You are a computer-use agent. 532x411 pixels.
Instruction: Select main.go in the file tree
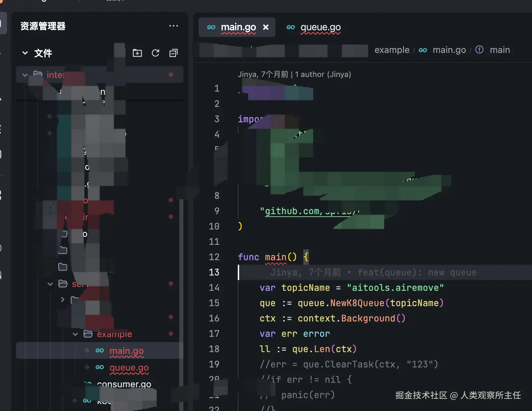pyautogui.click(x=126, y=351)
